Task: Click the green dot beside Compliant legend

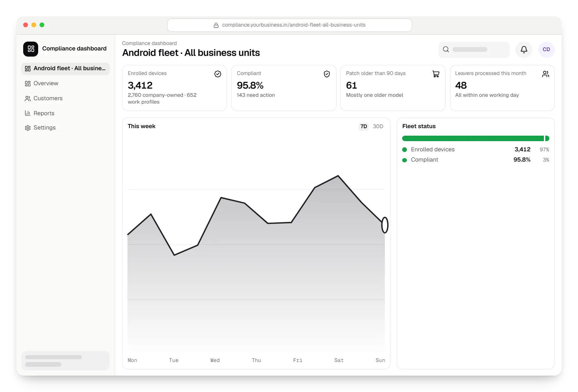Action: click(x=405, y=160)
